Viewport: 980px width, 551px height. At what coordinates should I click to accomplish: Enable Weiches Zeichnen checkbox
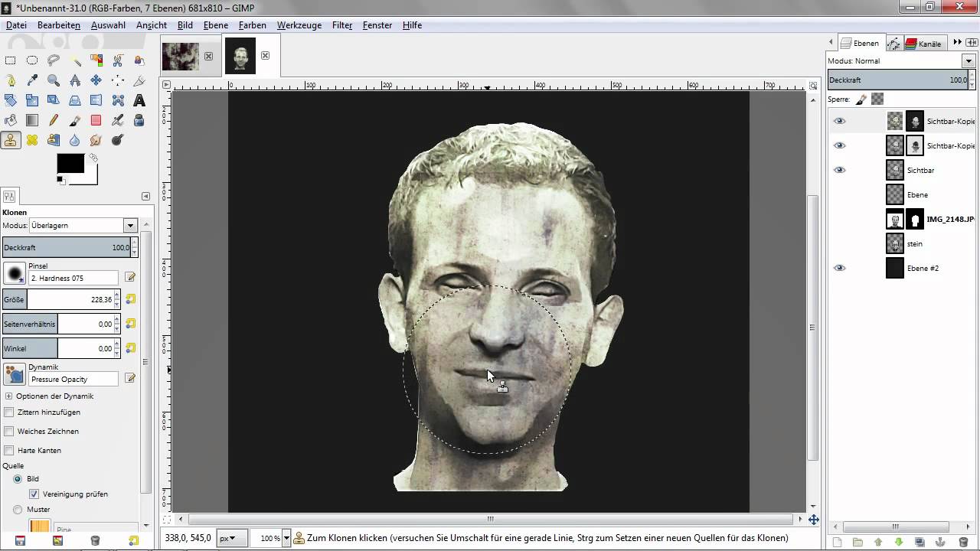click(x=9, y=431)
